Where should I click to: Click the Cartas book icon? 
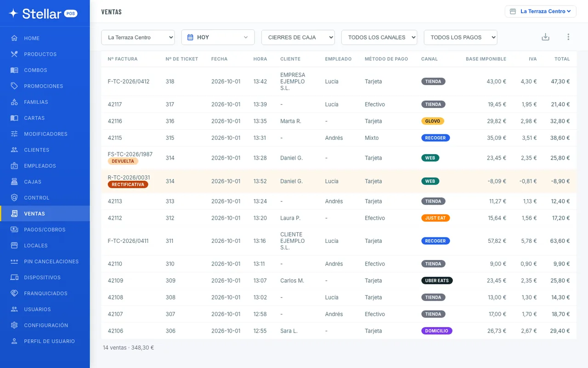14,118
